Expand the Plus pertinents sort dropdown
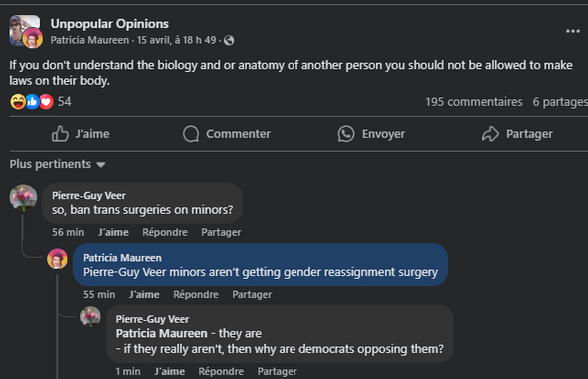 click(x=57, y=164)
